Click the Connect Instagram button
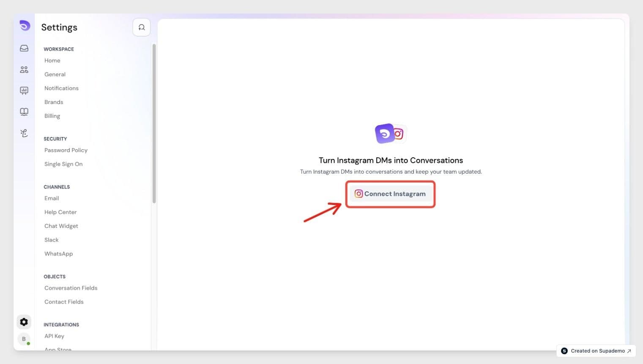Viewport: 643px width, 364px height. [x=391, y=194]
